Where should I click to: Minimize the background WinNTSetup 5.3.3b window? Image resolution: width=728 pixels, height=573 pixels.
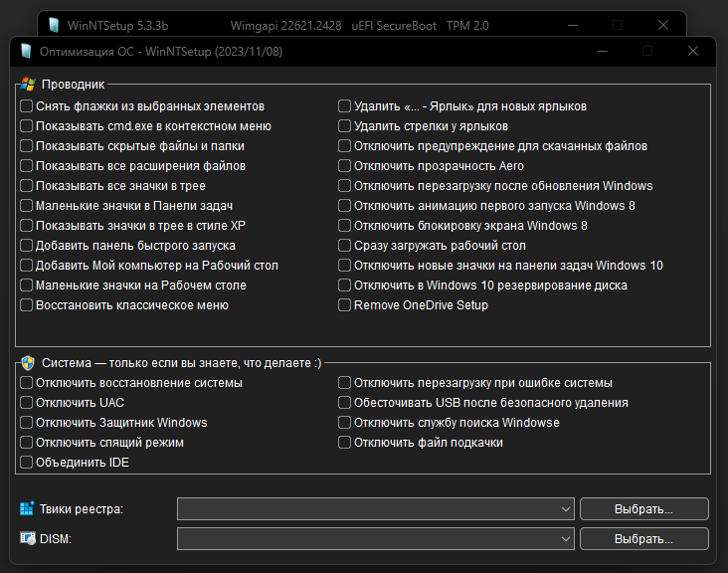[x=573, y=25]
